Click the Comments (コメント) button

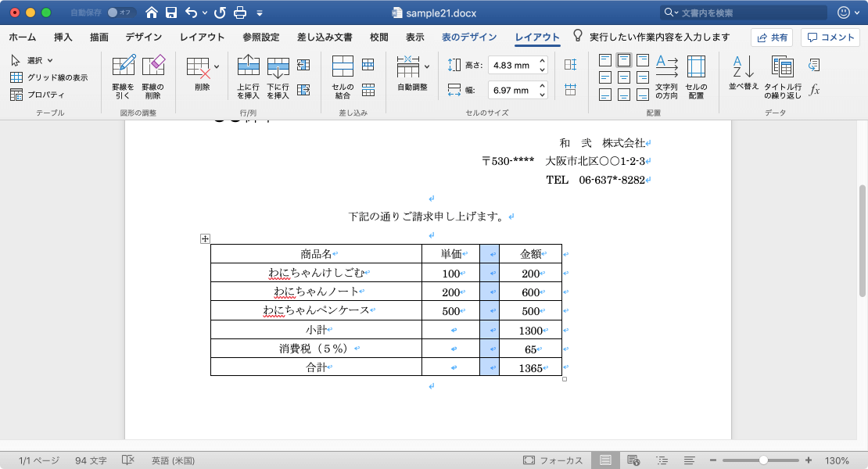point(830,37)
